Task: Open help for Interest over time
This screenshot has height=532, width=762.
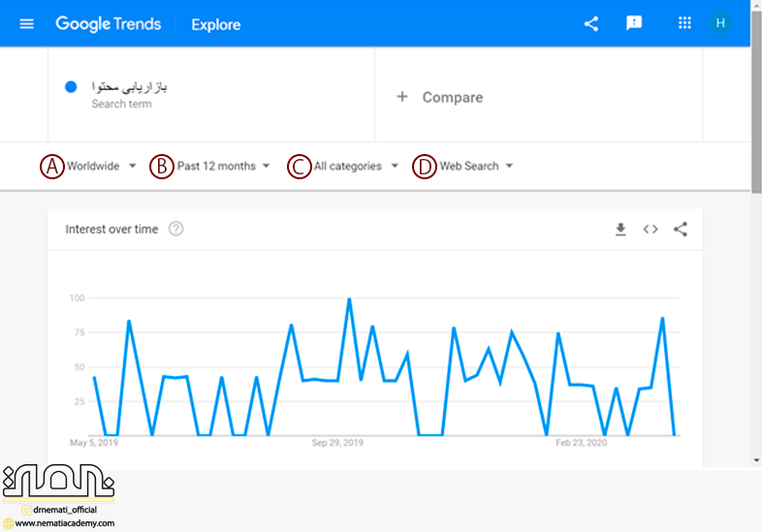Action: point(175,230)
